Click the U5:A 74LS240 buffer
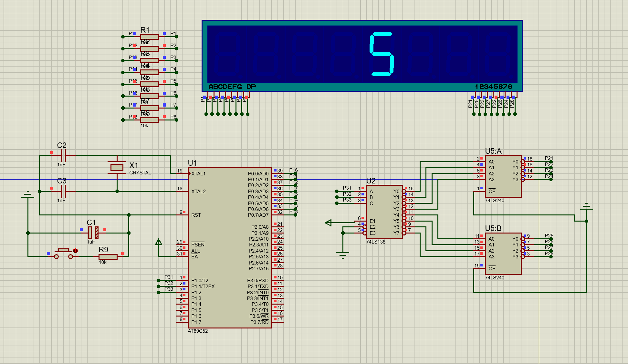This screenshot has height=364, width=628. tap(503, 176)
